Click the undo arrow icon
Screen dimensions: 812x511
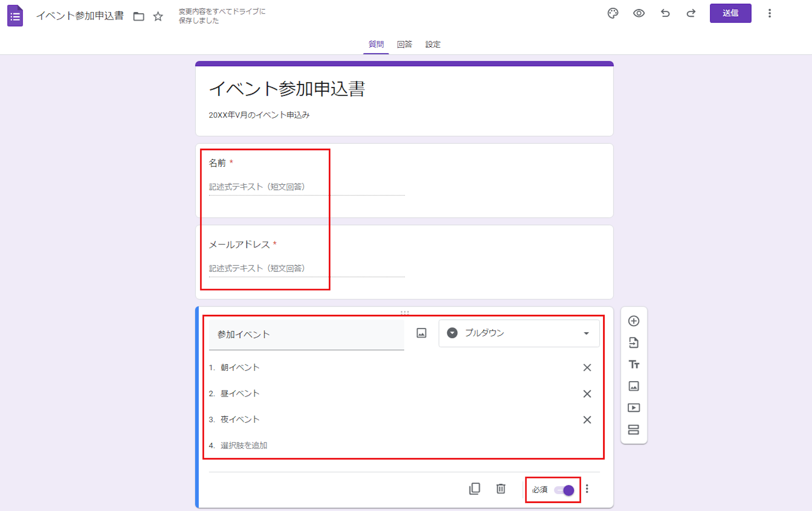(x=665, y=13)
